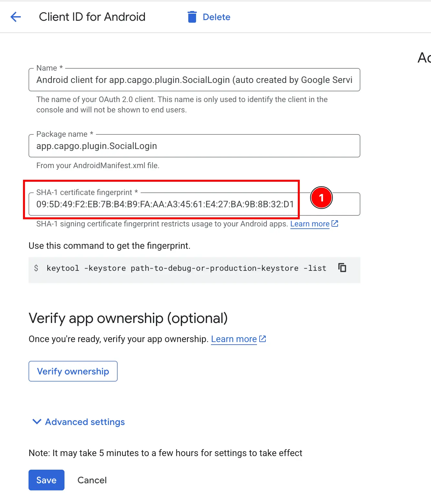Screen dimensions: 431x504
Task: Open the SHA-1 fingerprint Learn more link
Action: click(x=309, y=223)
